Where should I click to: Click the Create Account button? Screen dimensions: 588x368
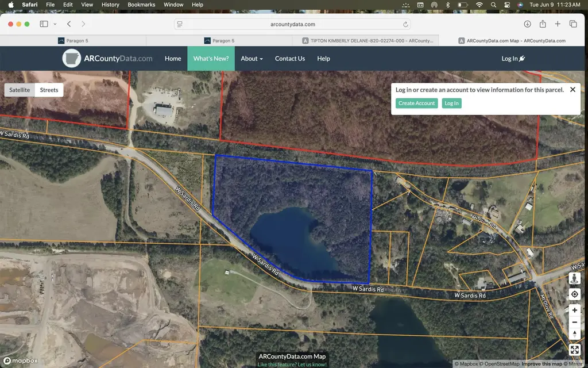pyautogui.click(x=417, y=103)
